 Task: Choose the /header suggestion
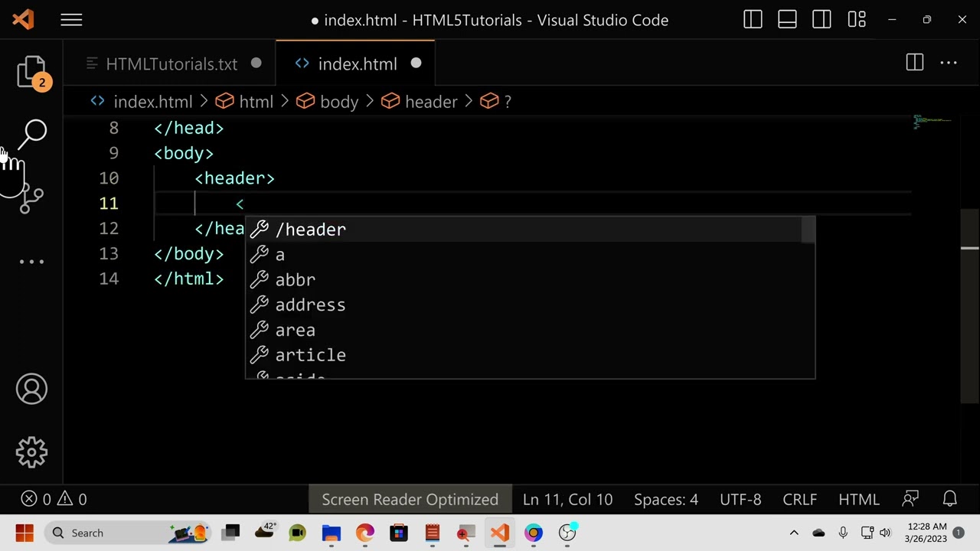530,230
